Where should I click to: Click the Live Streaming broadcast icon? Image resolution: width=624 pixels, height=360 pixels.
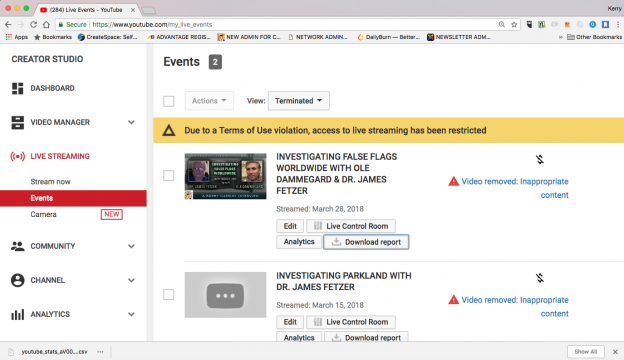tap(18, 156)
